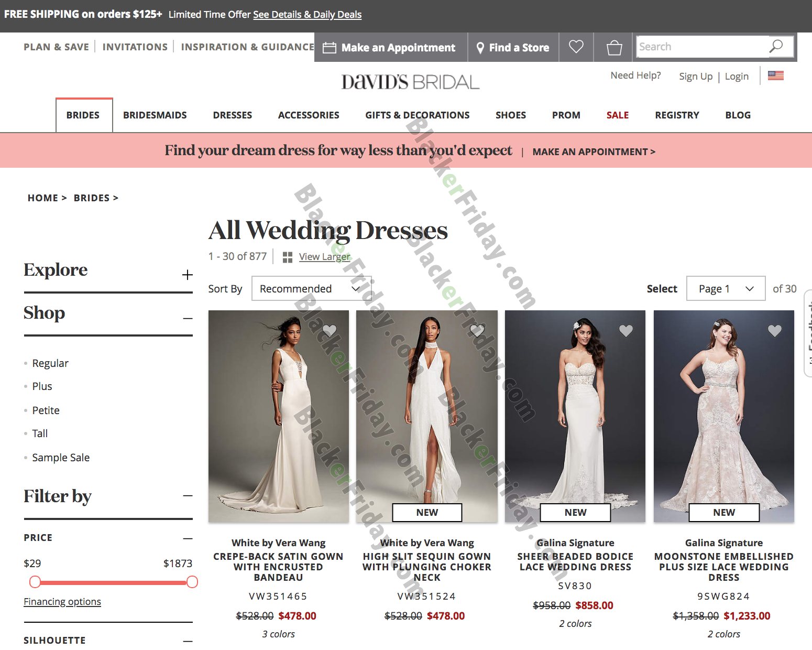Open the REGISTRY menu
This screenshot has height=650, width=812.
pyautogui.click(x=677, y=115)
